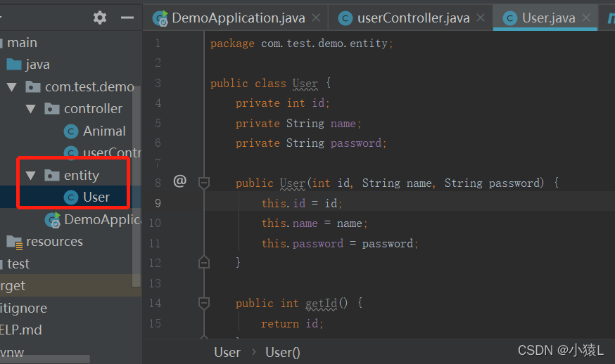Select the entity package row
615x364 pixels.
82,175
